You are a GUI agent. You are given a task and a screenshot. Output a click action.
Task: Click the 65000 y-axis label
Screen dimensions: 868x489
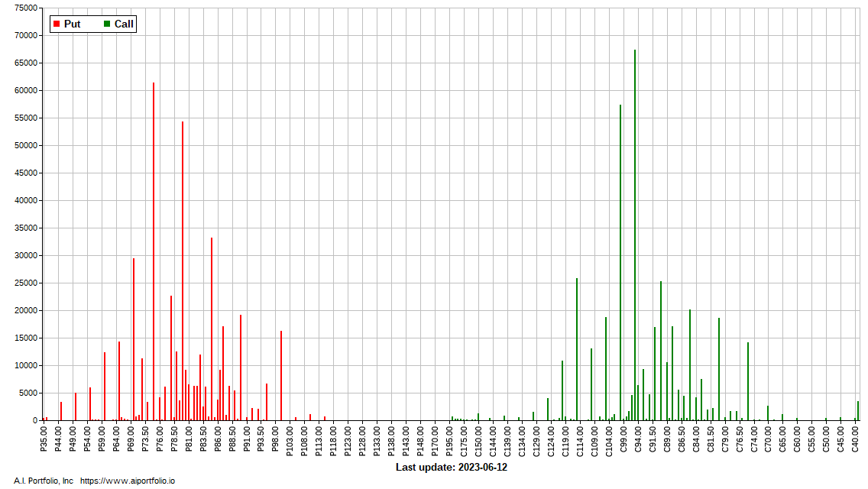pyautogui.click(x=26, y=63)
